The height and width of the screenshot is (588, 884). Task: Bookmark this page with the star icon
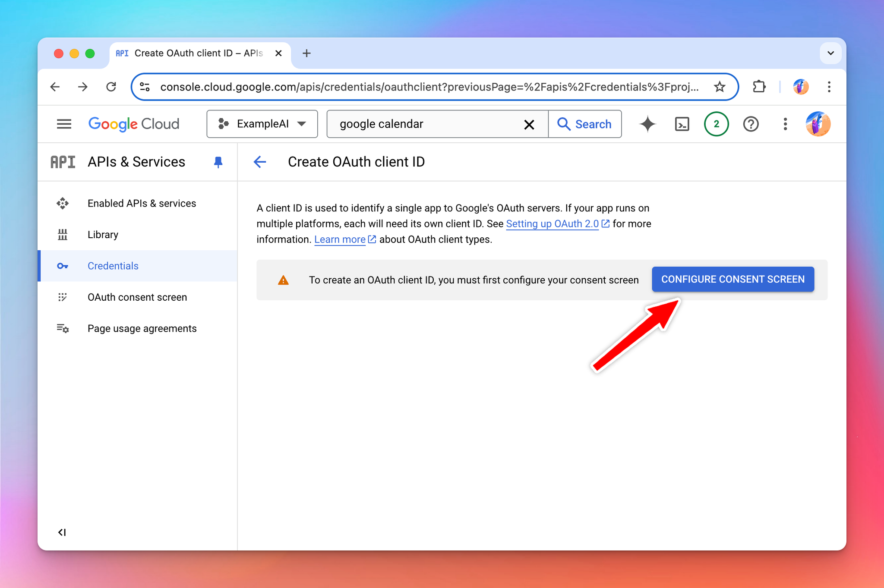pos(719,87)
